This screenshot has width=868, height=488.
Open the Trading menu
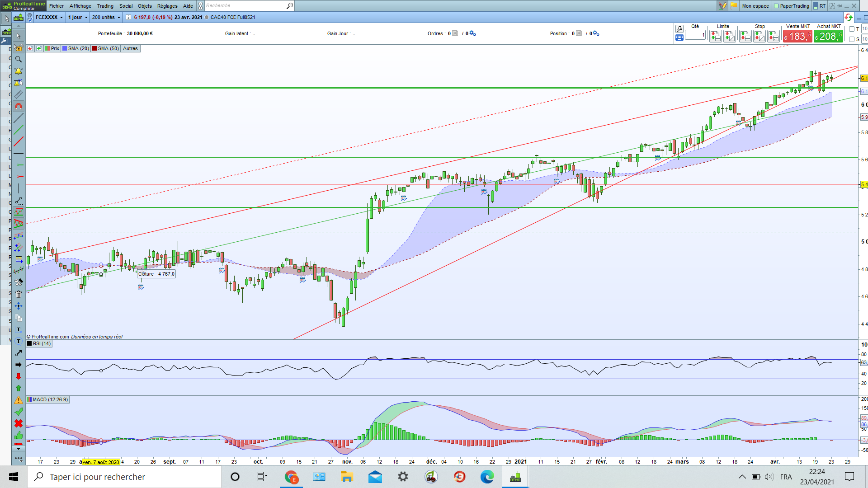(105, 6)
